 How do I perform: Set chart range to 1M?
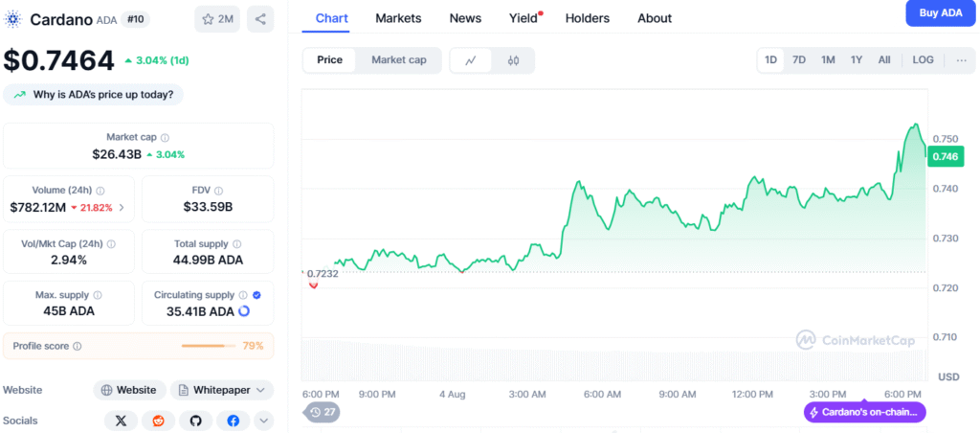tap(828, 60)
